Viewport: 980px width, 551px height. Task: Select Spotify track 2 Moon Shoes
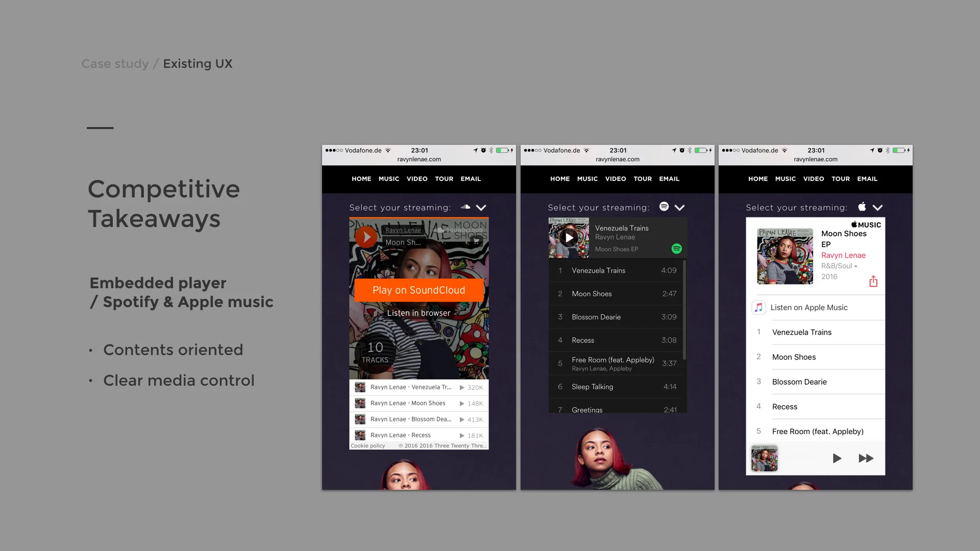pos(616,294)
